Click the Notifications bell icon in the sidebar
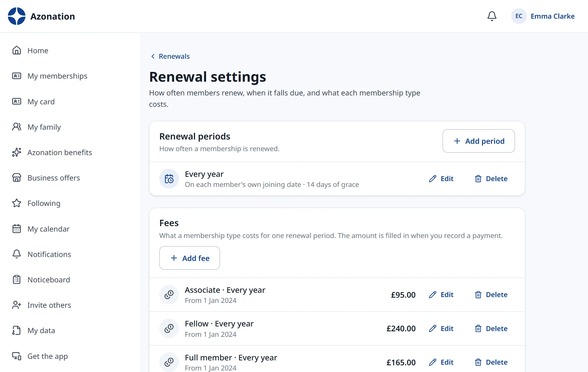 (x=17, y=254)
